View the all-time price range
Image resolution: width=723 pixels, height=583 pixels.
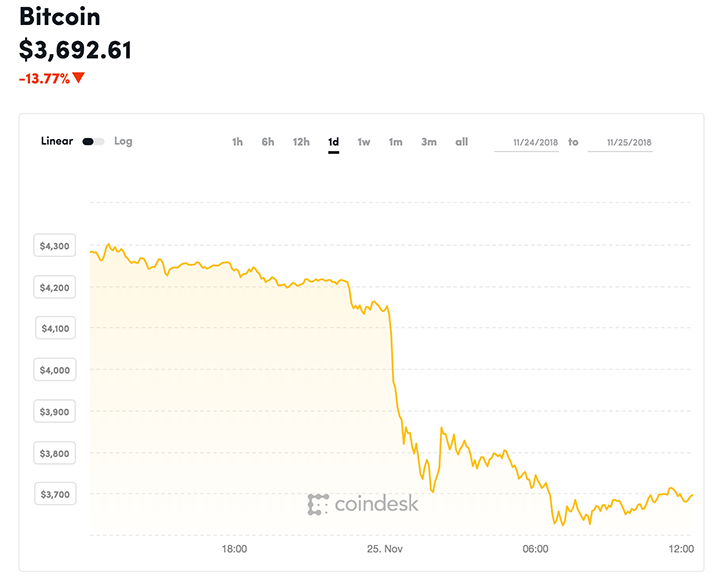click(461, 142)
